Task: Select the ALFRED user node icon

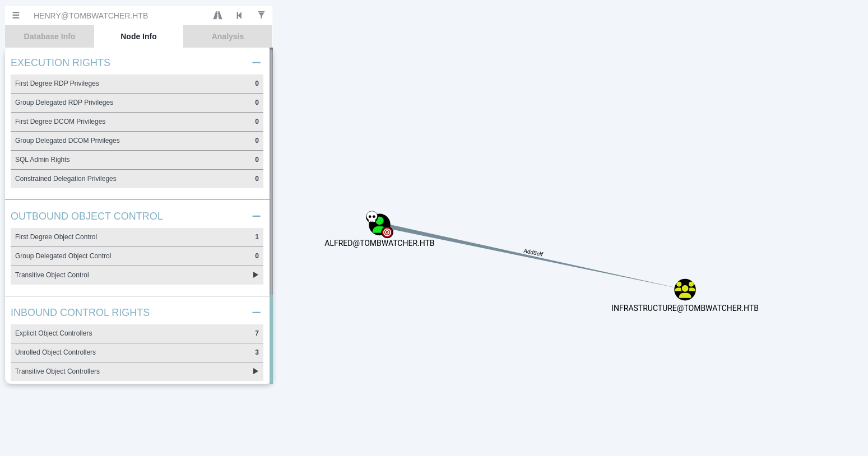Action: tap(379, 225)
